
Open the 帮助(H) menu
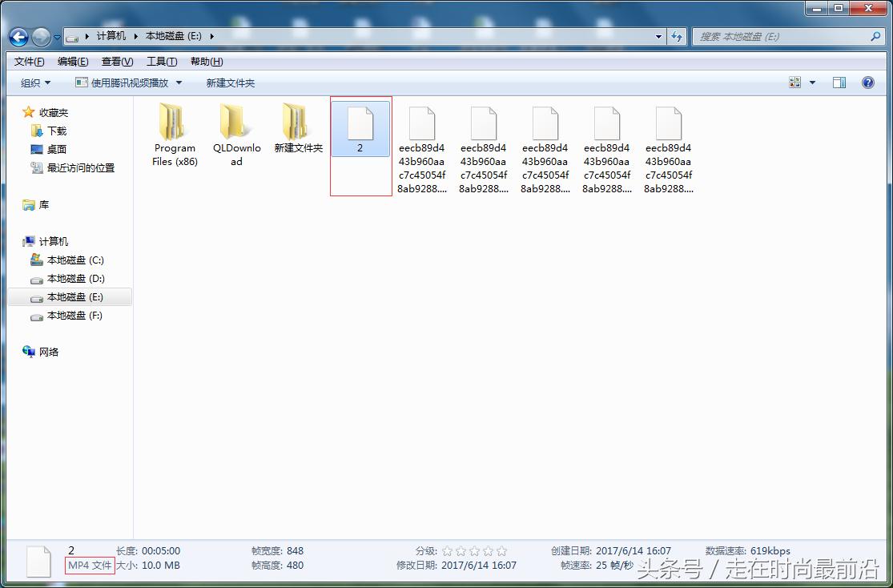coord(207,62)
